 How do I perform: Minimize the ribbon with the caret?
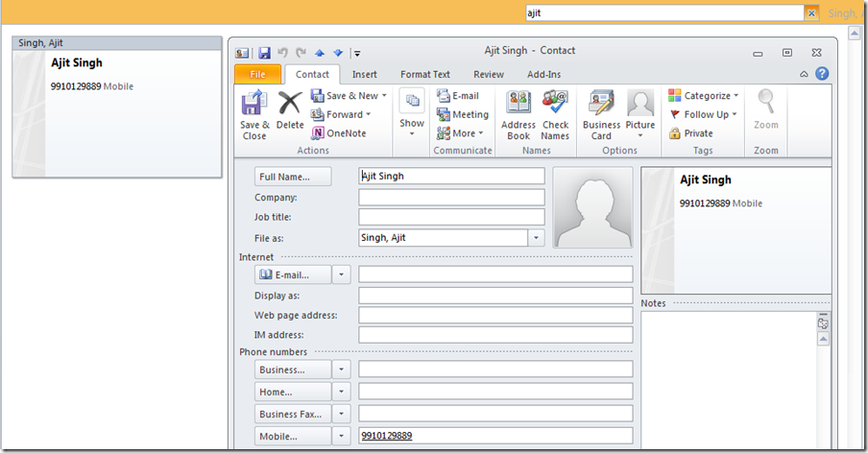[x=804, y=74]
